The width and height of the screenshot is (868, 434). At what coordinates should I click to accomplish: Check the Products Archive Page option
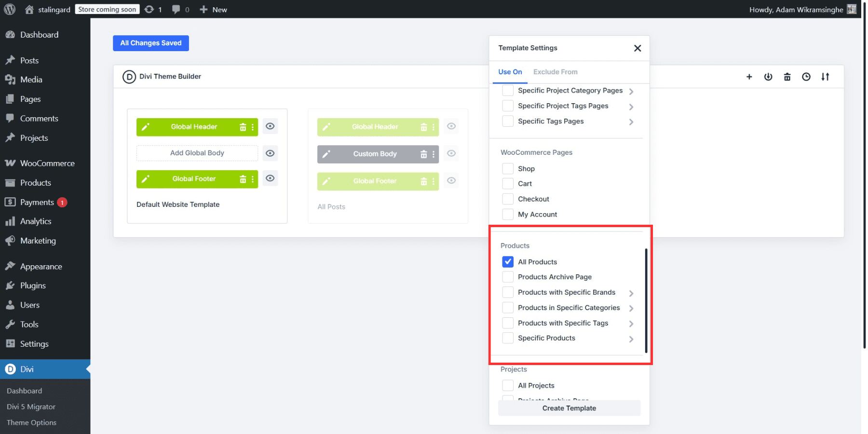pos(507,276)
